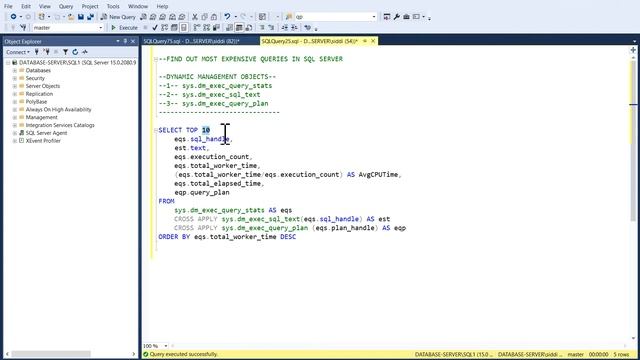Click the navigate back circle icon
640x360 pixels.
click(13, 17)
